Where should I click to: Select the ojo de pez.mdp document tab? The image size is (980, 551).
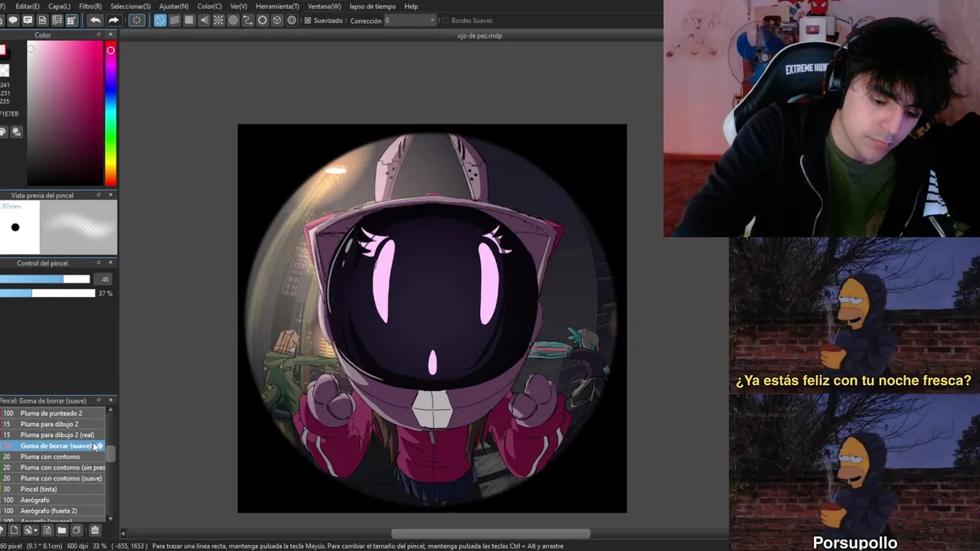[x=479, y=35]
